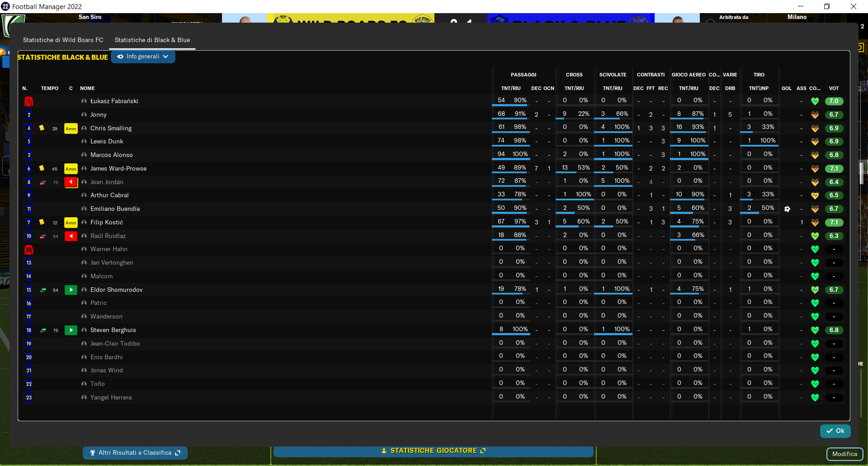Click the goal ball icon for Emiliano Buendía
The image size is (868, 466).
click(787, 209)
